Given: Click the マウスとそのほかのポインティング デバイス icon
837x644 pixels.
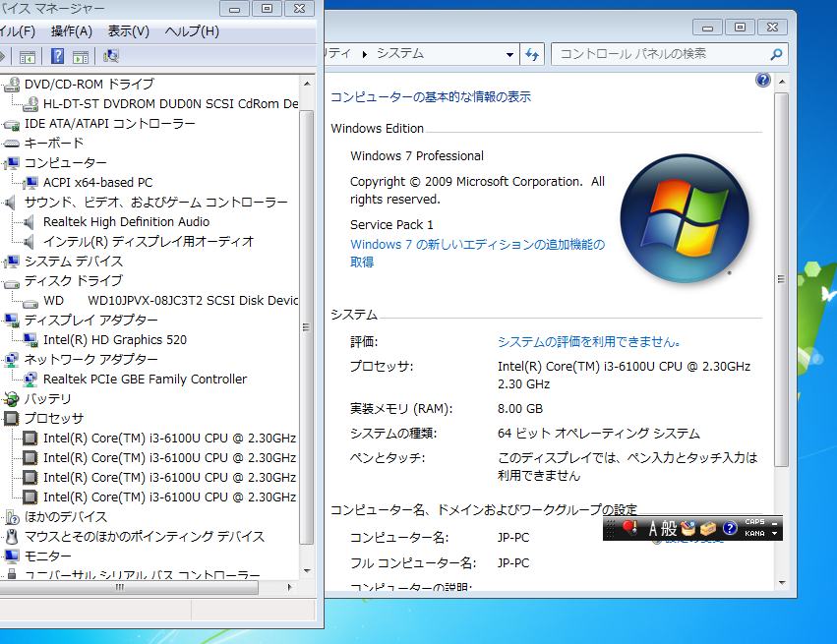Looking at the screenshot, I should [12, 537].
